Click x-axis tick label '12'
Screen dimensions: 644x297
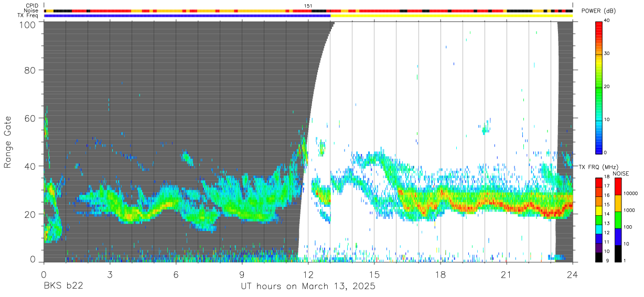(x=308, y=274)
